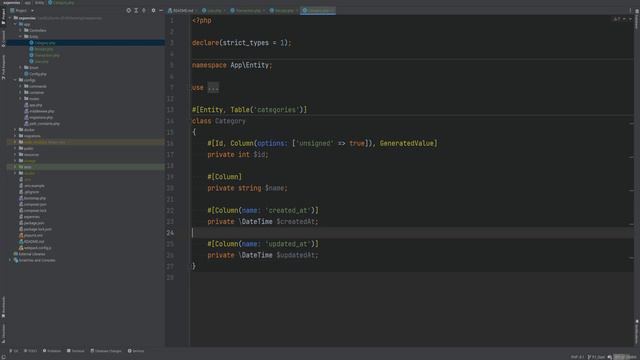Expand the Controllers folder
Image resolution: width=640 pixels, height=360 pixels.
click(20, 30)
